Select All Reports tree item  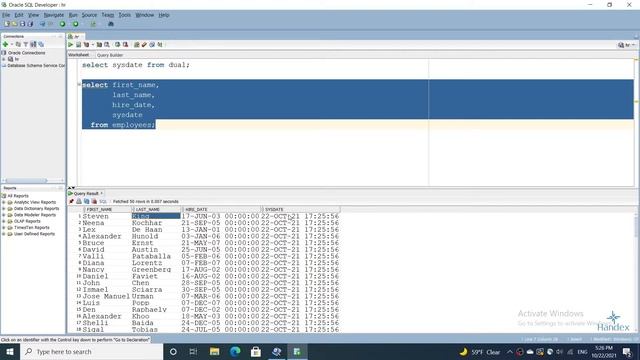click(x=18, y=196)
